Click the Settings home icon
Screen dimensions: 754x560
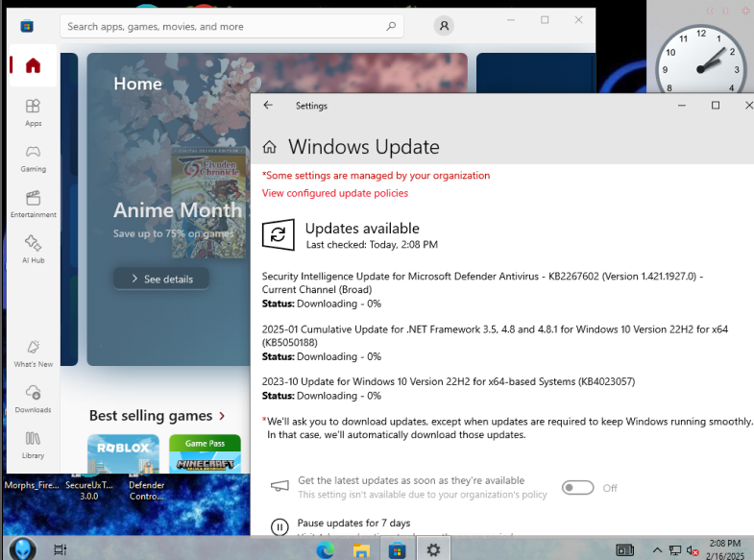pyautogui.click(x=269, y=147)
